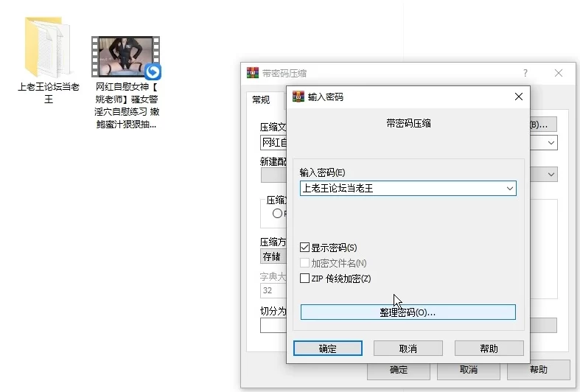Close the 输入密码 dialog
580x392 pixels.
pos(519,97)
